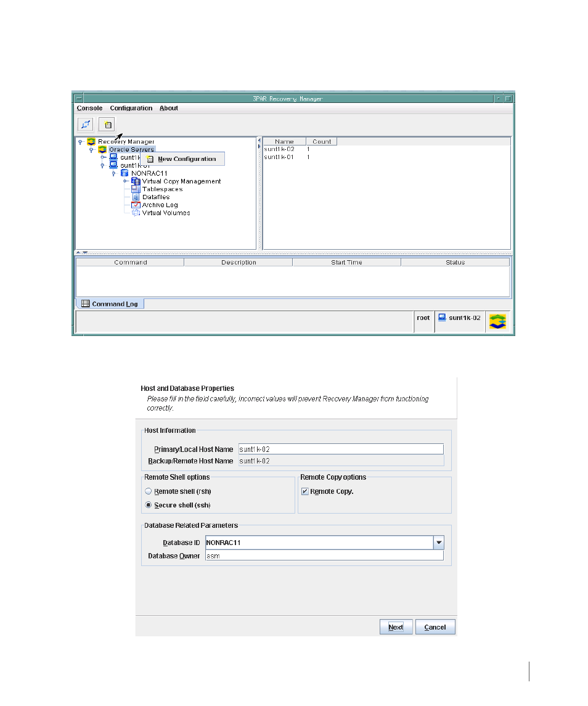
Task: Select the Datafiles tree item
Action: tap(156, 197)
